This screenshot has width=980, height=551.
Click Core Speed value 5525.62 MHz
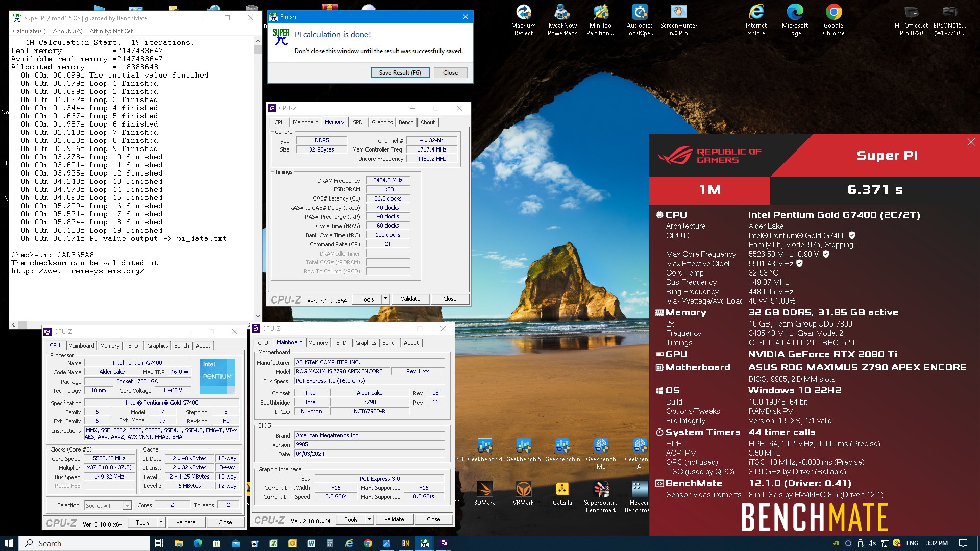tap(109, 458)
